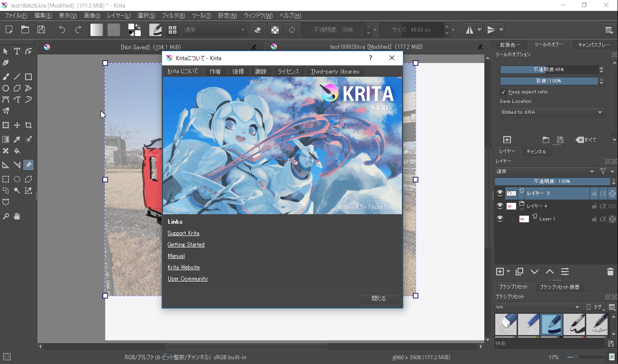Image resolution: width=618 pixels, height=364 pixels.
Task: Select the Ellipse tool in the toolbox
Action: click(7, 88)
